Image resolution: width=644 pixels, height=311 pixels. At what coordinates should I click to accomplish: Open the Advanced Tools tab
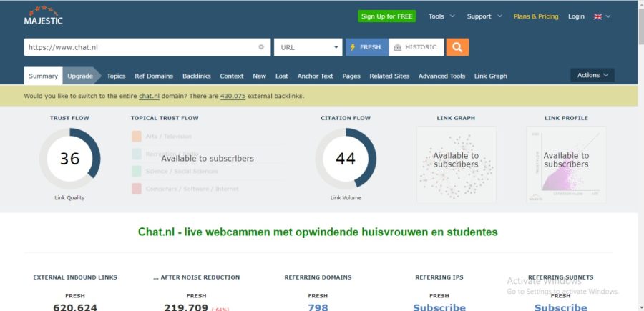coord(441,76)
